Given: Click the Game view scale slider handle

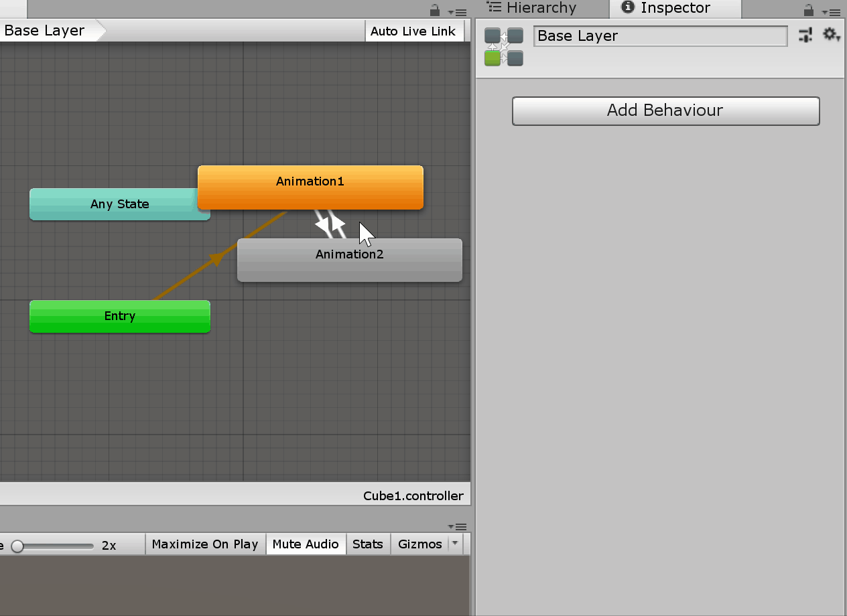Looking at the screenshot, I should click(x=17, y=546).
